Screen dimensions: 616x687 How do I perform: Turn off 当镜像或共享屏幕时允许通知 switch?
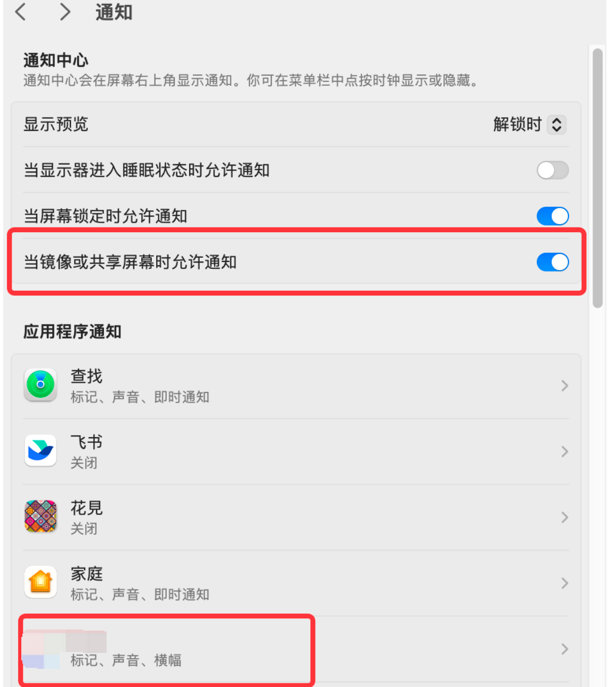point(553,262)
